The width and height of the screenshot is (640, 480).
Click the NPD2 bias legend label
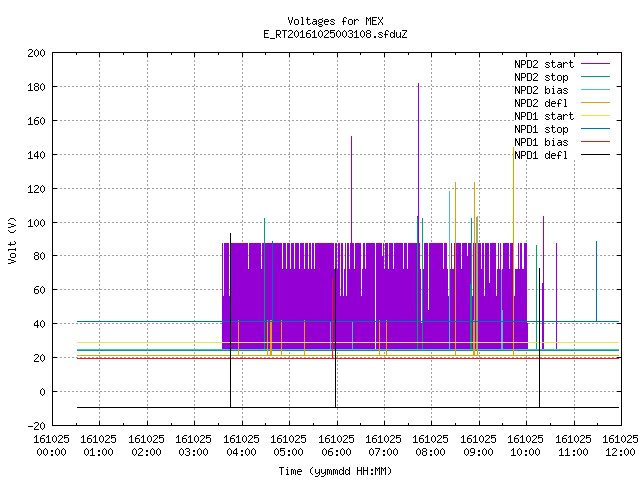(x=541, y=90)
